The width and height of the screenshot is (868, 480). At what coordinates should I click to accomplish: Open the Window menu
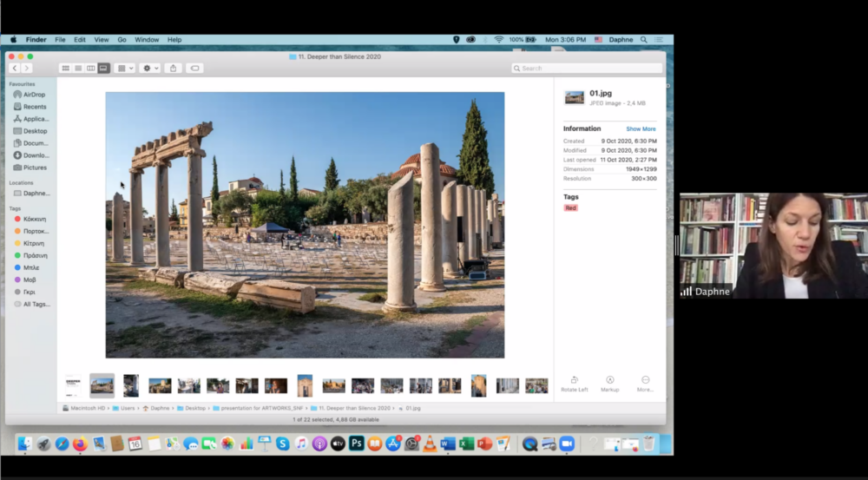pyautogui.click(x=147, y=40)
